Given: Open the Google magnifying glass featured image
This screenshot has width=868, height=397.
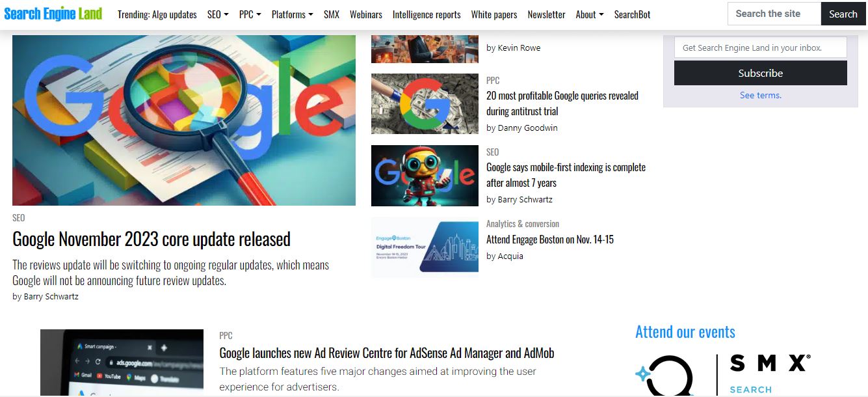Looking at the screenshot, I should pyautogui.click(x=184, y=120).
